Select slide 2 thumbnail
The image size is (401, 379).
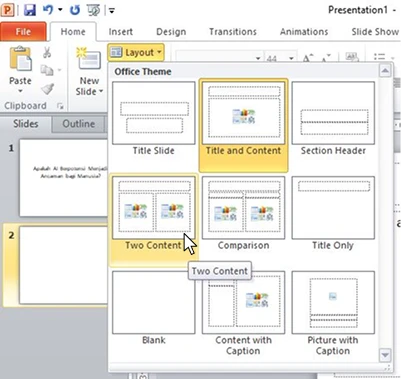click(x=63, y=265)
